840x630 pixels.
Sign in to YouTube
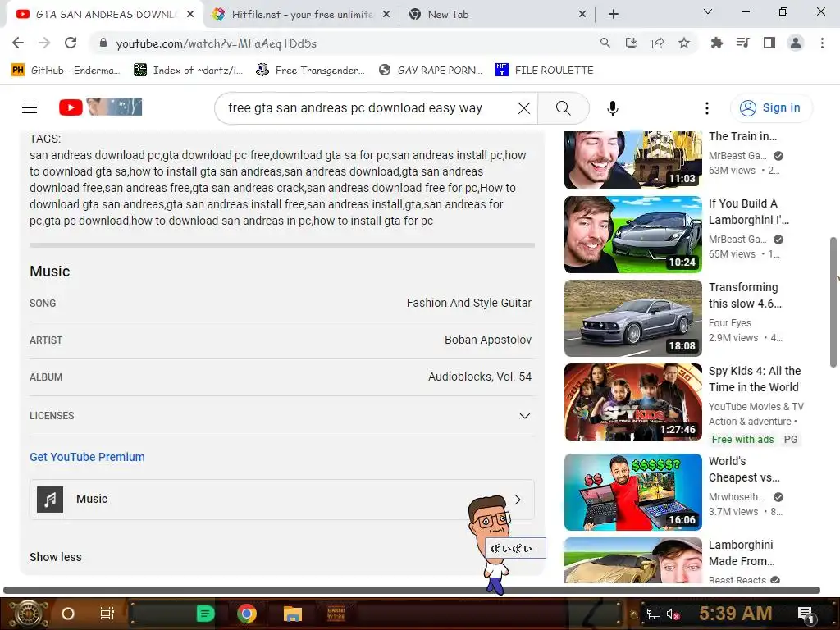771,107
